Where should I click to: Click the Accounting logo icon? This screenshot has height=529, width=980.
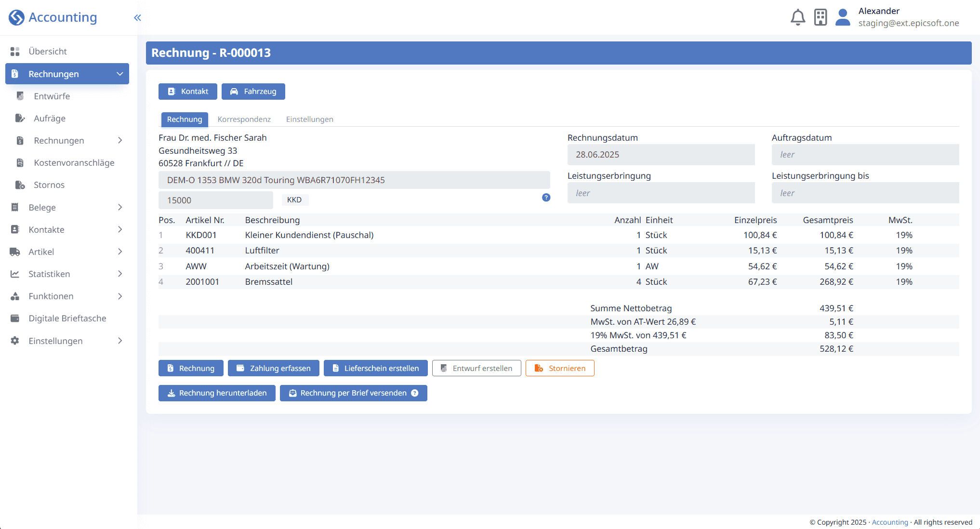pyautogui.click(x=16, y=17)
